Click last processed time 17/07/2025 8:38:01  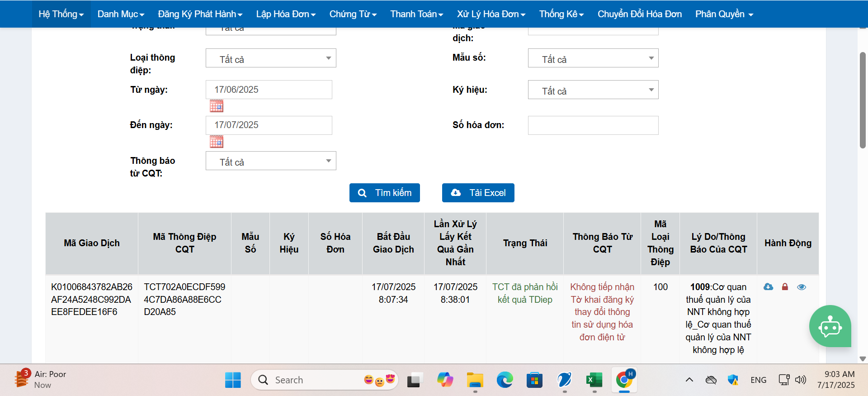[455, 293]
